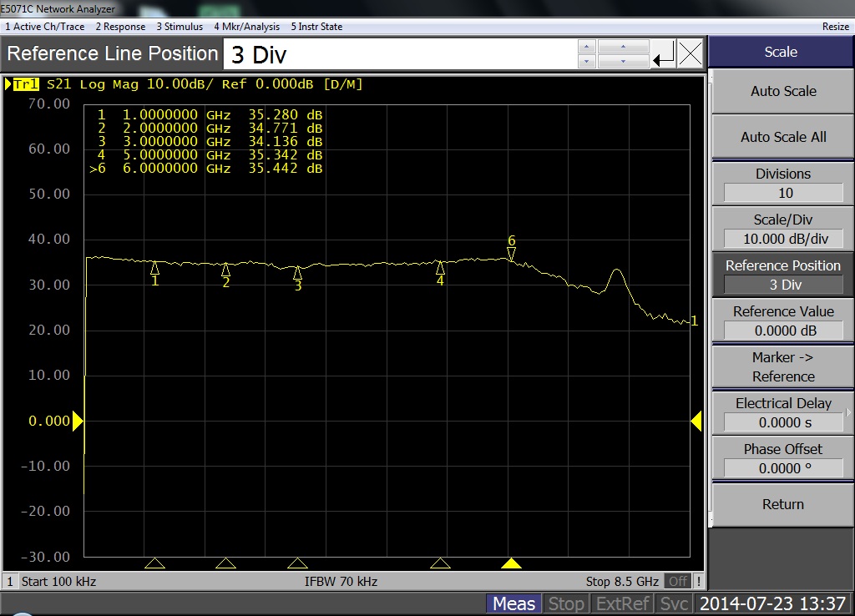
Task: Open the Mkr/Analysis menu
Action: tap(246, 27)
